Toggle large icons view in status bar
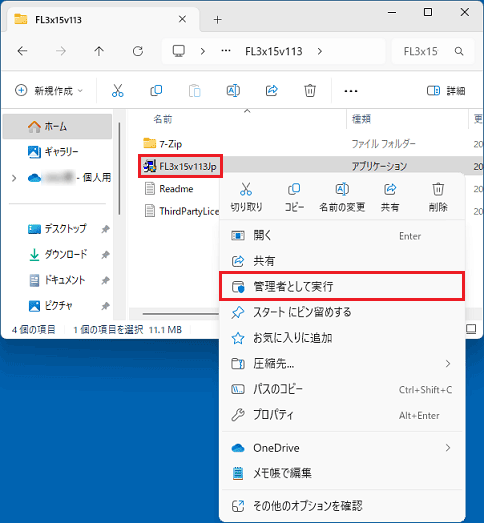Image resolution: width=484 pixels, height=523 pixels. (x=471, y=329)
